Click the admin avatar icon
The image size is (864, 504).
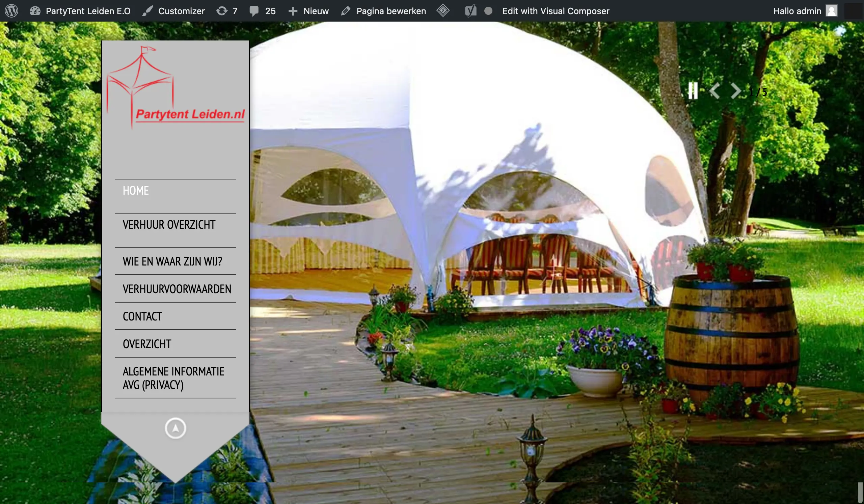831,11
